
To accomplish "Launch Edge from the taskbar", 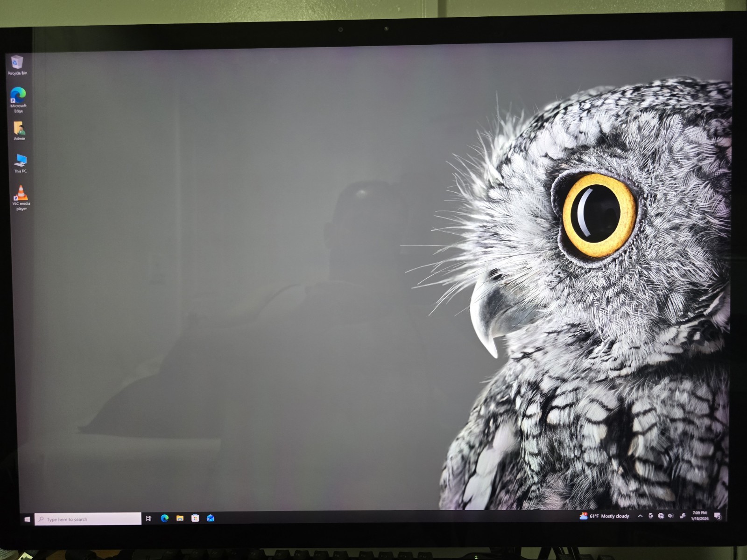I will pyautogui.click(x=164, y=518).
